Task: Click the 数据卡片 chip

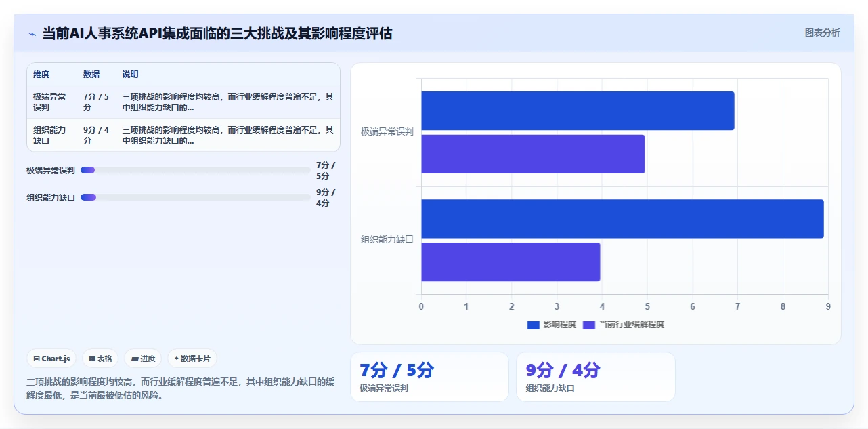Action: tap(192, 359)
